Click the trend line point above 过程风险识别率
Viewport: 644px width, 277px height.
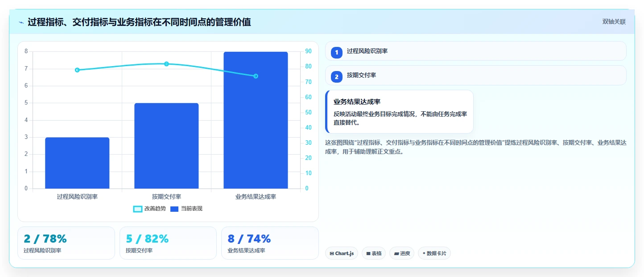77,70
